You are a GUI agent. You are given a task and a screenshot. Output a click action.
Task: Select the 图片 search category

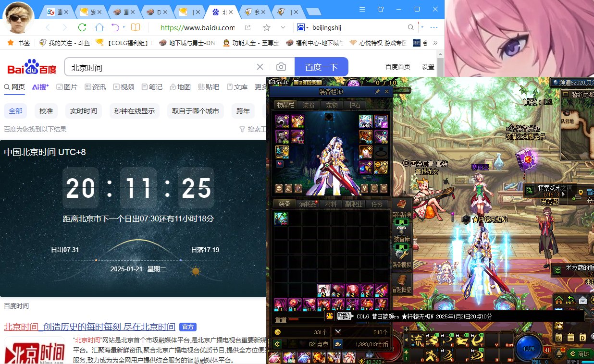67,87
